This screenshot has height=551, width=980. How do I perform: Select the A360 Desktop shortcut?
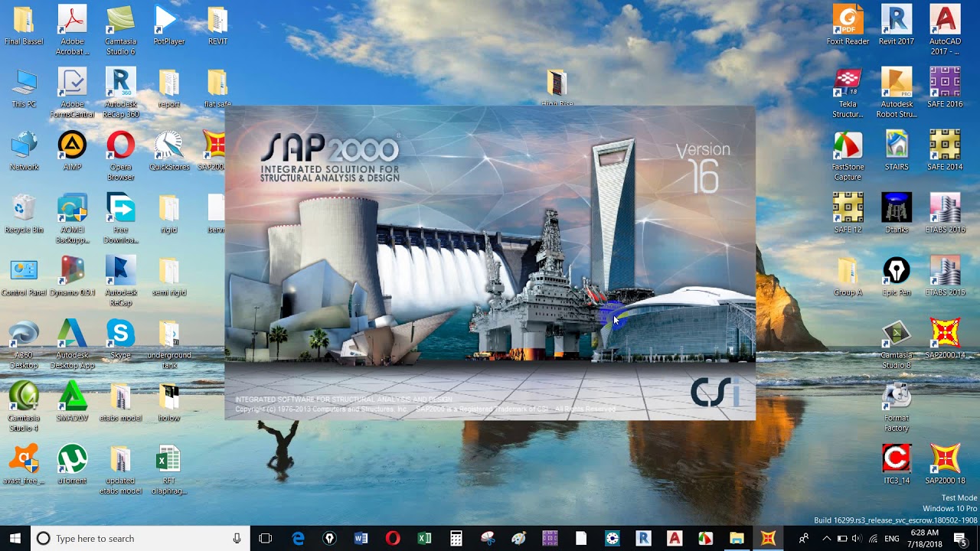[x=24, y=344]
